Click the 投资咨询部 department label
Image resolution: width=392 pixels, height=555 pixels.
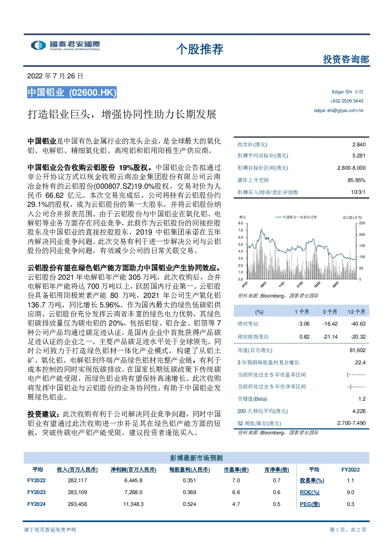(346, 59)
